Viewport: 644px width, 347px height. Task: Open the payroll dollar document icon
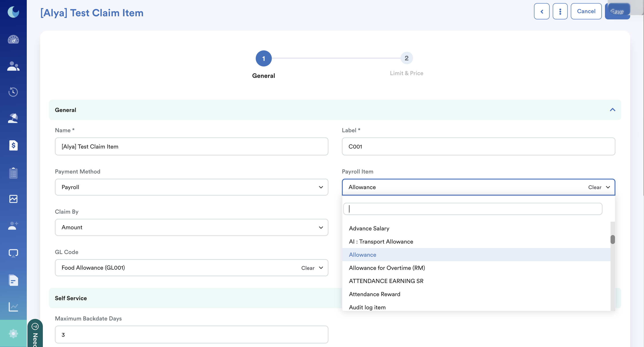click(13, 145)
